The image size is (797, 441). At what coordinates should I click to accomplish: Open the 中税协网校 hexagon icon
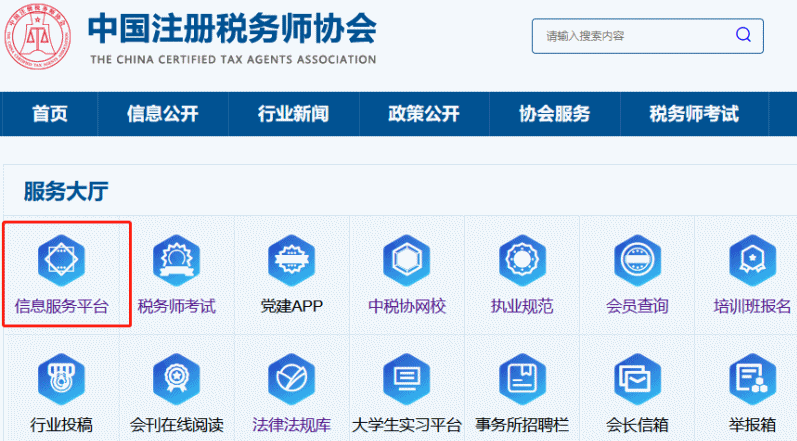tap(407, 260)
